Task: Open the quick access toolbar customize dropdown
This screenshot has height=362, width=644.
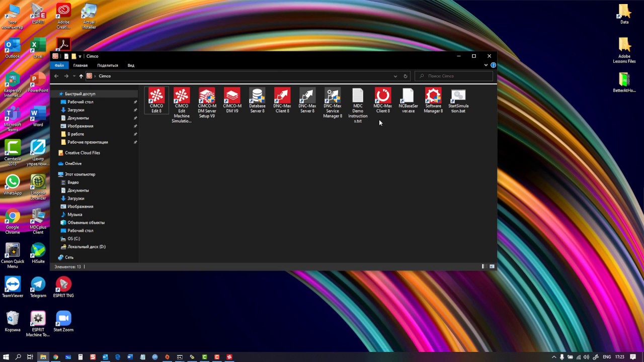Action: point(79,56)
